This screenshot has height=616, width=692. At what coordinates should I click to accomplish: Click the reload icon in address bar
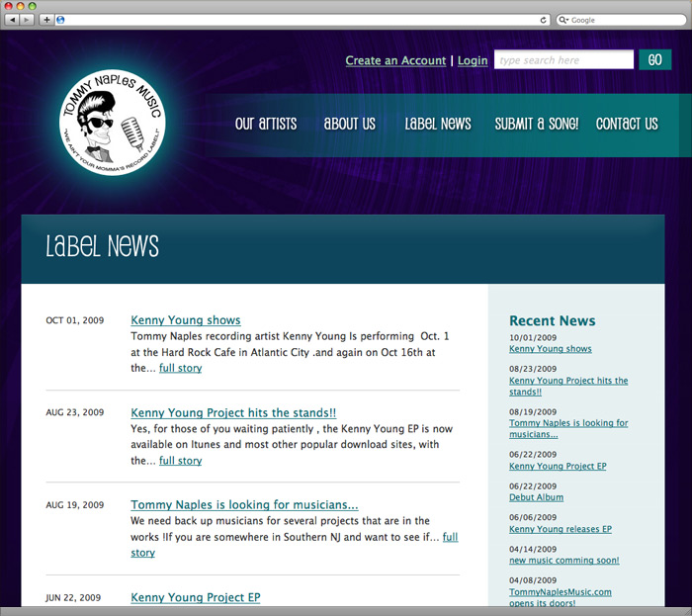(544, 20)
